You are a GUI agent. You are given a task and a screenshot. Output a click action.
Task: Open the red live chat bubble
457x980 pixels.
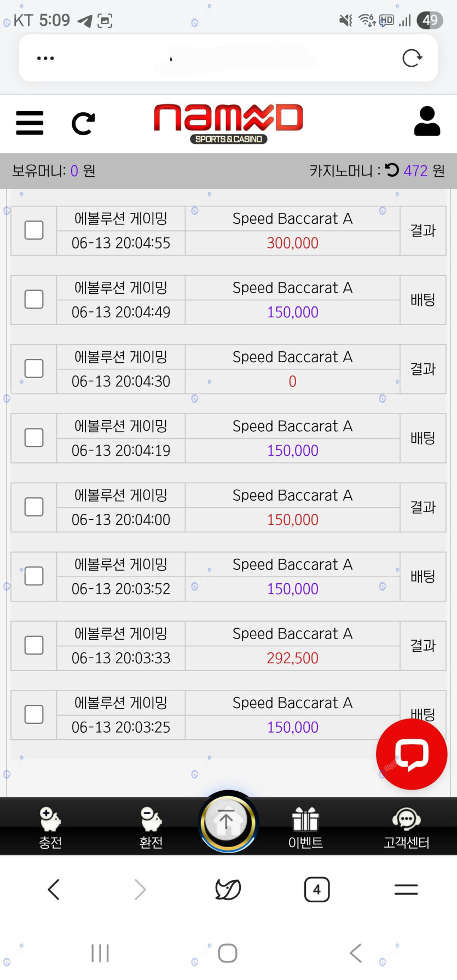point(412,754)
